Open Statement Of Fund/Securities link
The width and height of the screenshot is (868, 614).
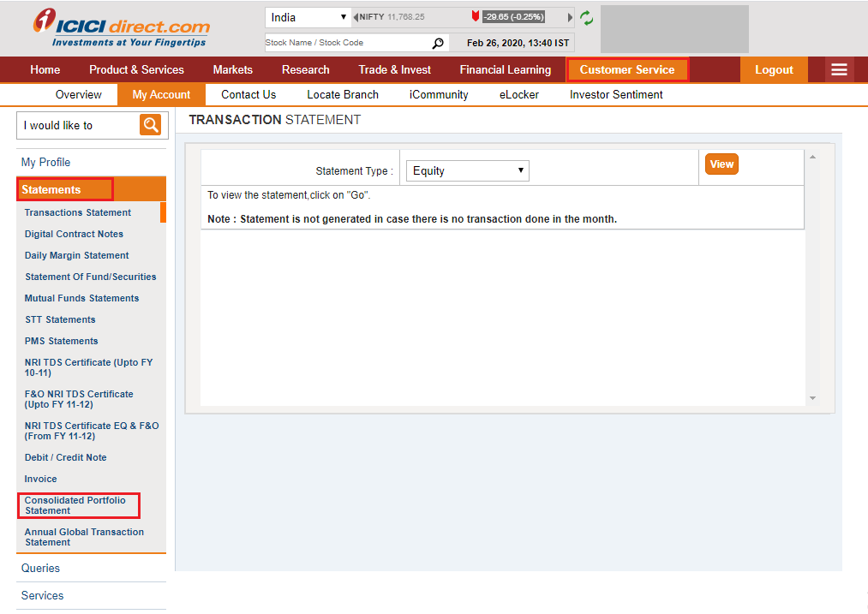pos(90,277)
